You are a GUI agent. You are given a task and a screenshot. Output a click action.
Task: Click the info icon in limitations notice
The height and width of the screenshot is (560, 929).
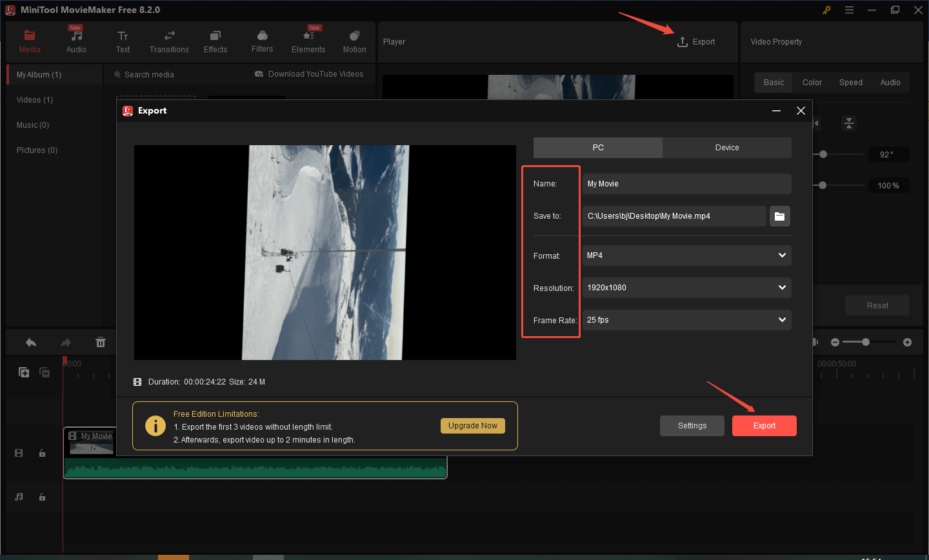pos(155,426)
